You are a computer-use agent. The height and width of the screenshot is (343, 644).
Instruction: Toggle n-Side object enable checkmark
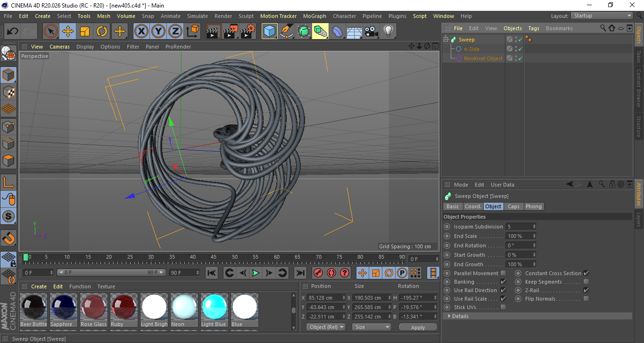520,49
